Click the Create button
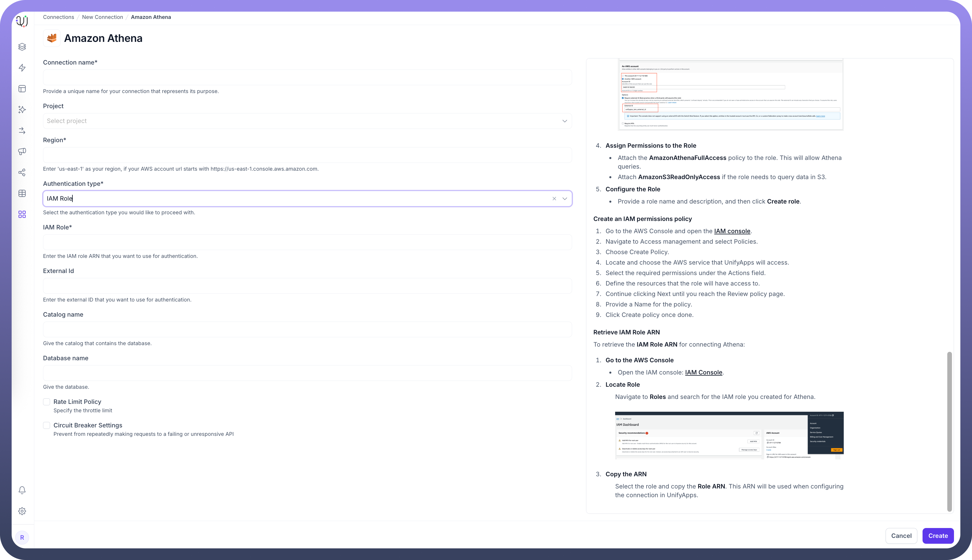Image resolution: width=972 pixels, height=560 pixels. pyautogui.click(x=937, y=536)
